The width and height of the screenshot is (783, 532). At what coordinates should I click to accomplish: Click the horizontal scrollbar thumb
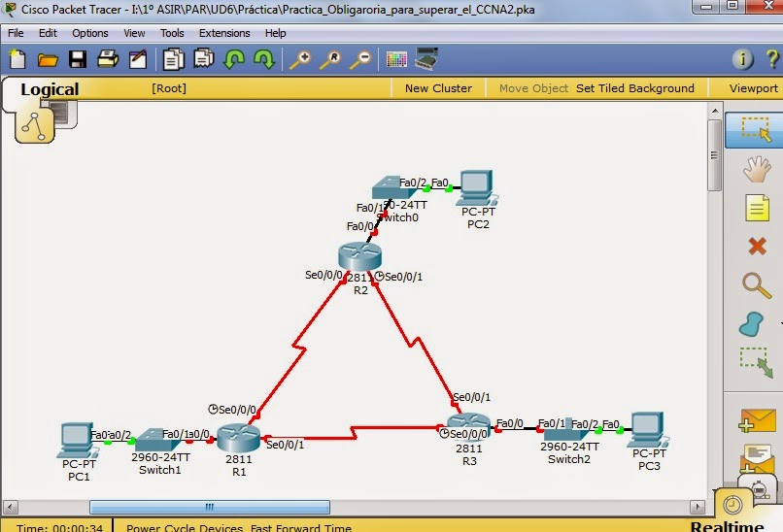coord(210,507)
